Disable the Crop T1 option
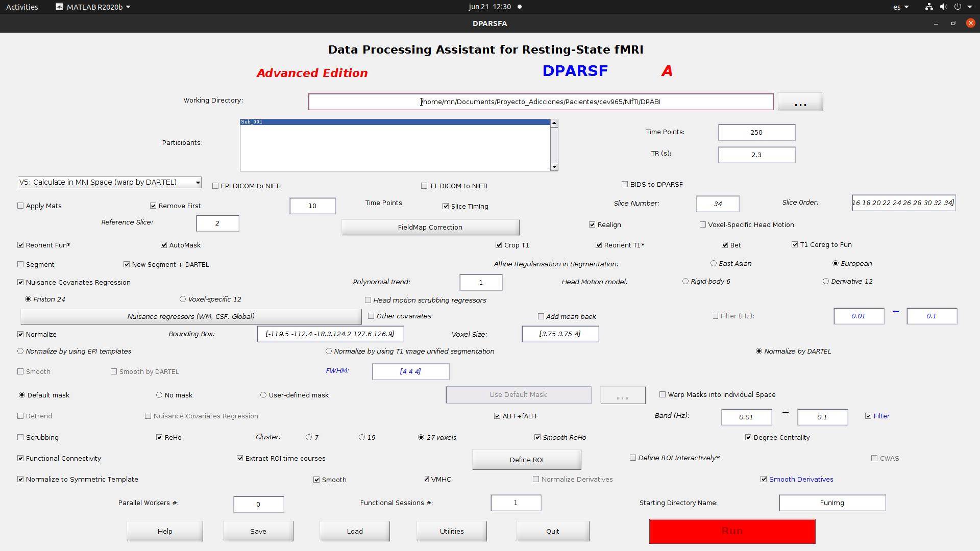This screenshot has height=551, width=980. (x=499, y=245)
